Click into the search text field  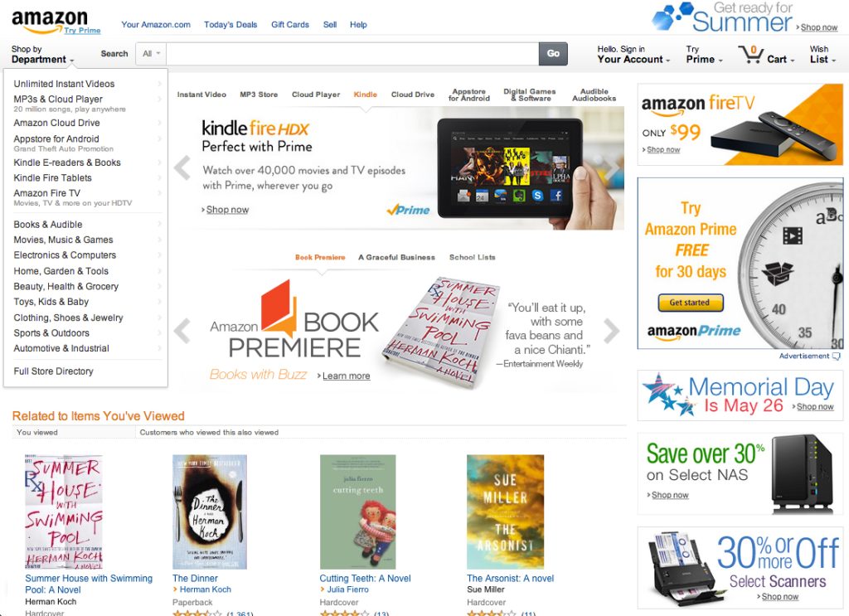click(352, 54)
